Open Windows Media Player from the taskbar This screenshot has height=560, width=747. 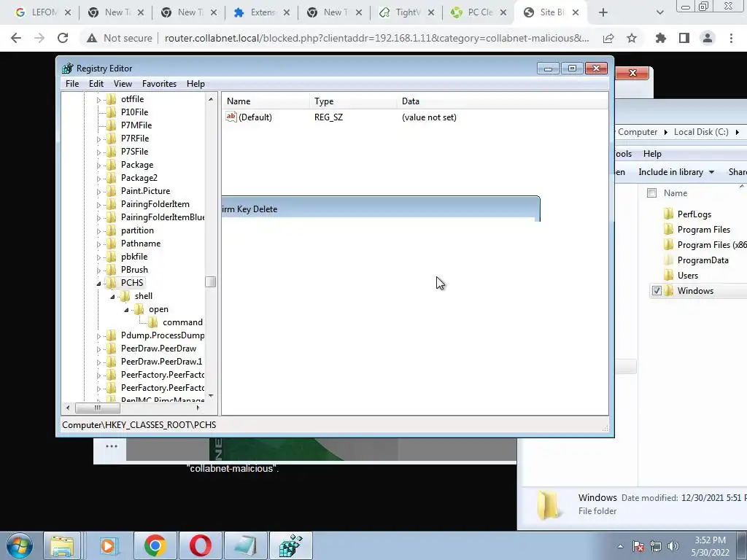point(109,545)
